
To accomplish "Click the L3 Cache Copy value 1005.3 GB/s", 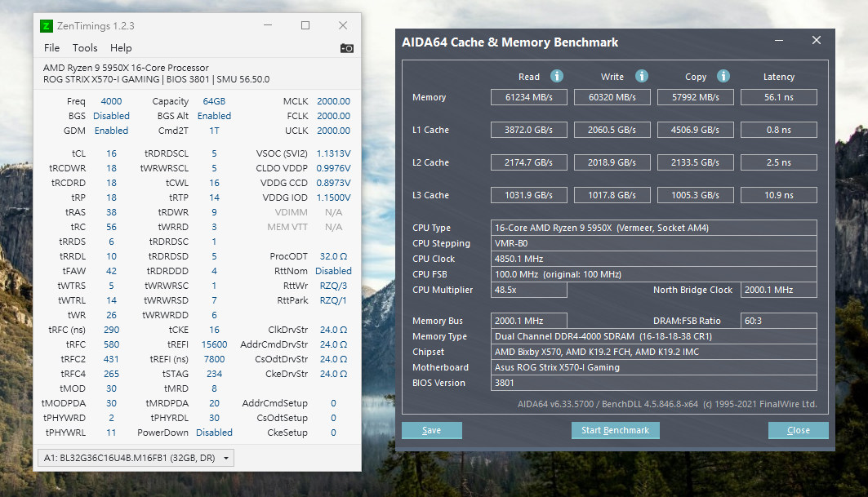I will 695,195.
